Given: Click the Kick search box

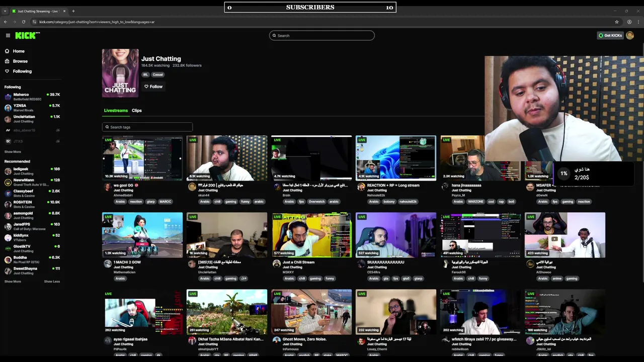Looking at the screenshot, I should coord(322,35).
